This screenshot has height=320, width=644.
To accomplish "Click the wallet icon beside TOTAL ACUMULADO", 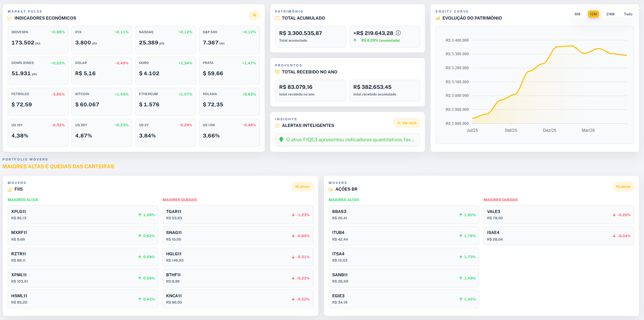I will tap(277, 18).
